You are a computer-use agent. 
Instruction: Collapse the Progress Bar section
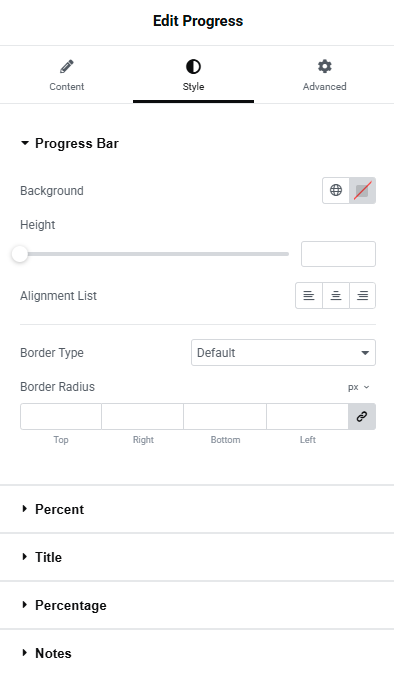click(x=70, y=143)
